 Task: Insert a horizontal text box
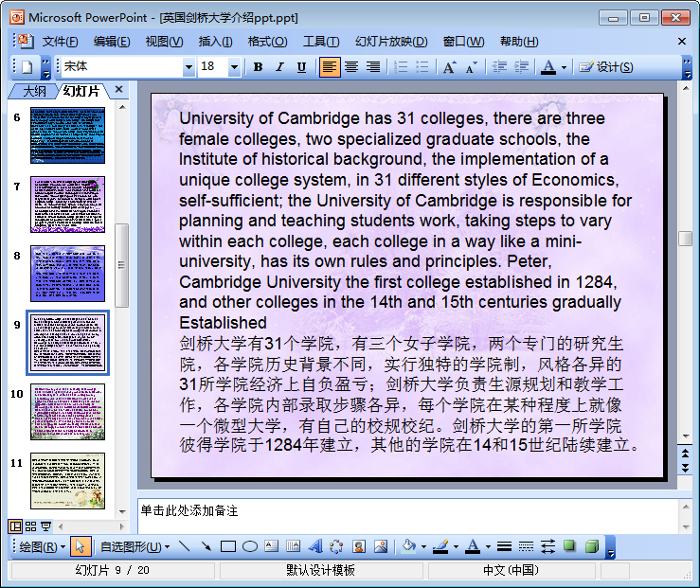272,546
